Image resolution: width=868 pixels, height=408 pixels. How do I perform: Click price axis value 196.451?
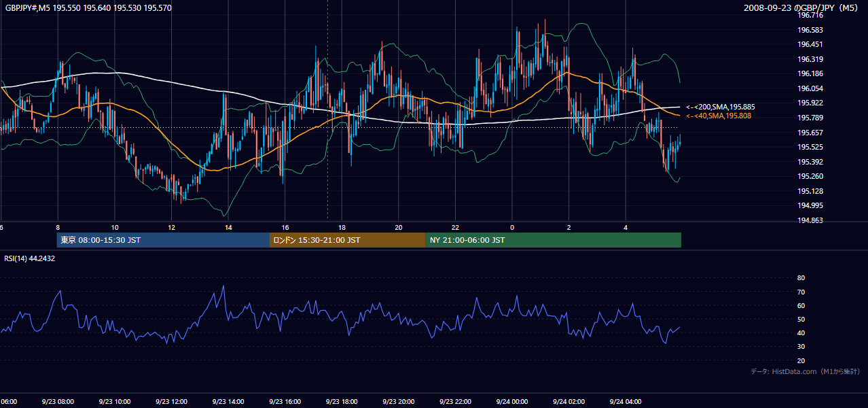click(810, 44)
